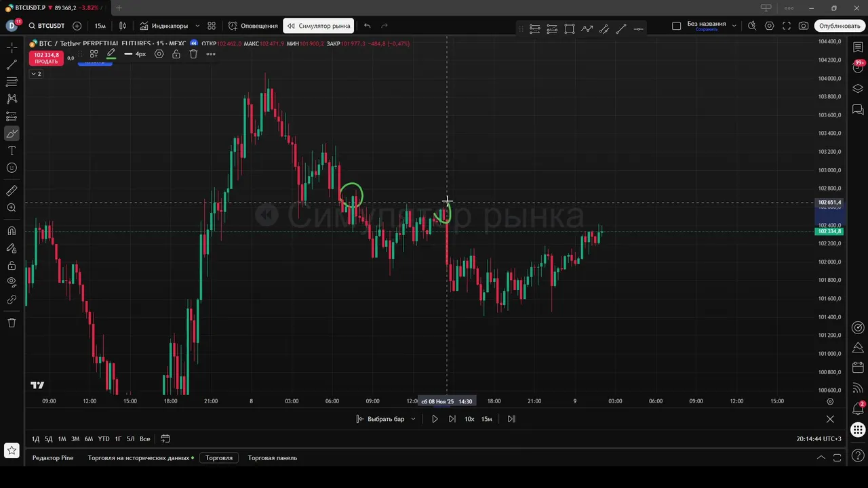This screenshot has width=868, height=488.
Task: Collapse the bottom panel chevron
Action: tap(821, 457)
